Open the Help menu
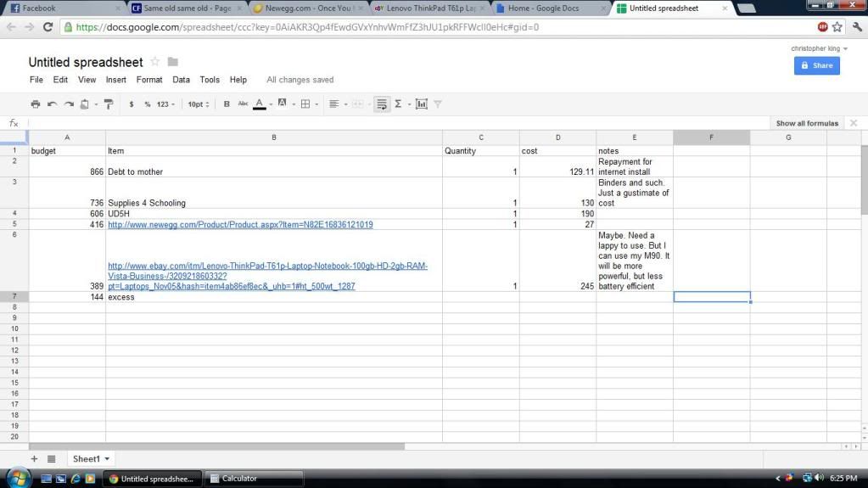Screen dimensions: 868x488 (238, 80)
